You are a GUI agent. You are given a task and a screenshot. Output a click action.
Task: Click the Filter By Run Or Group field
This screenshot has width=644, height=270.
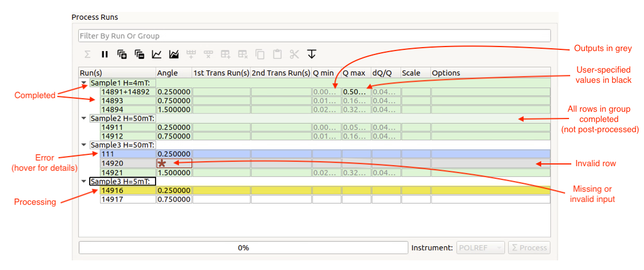(314, 36)
